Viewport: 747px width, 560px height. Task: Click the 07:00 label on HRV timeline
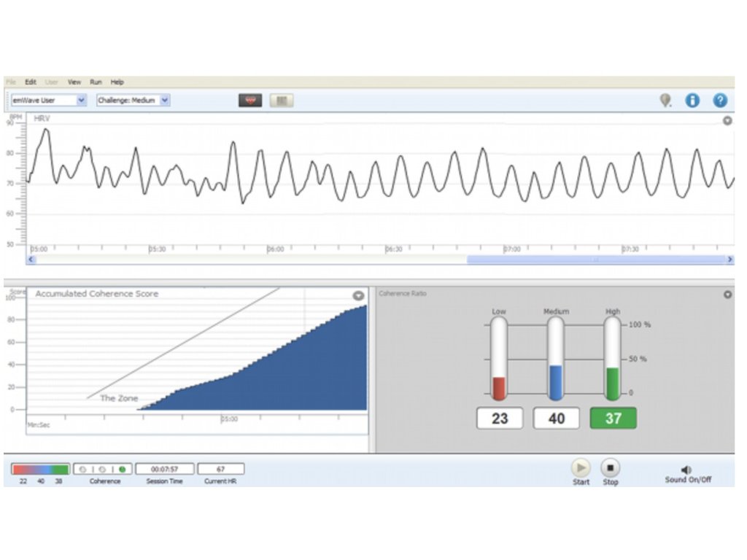coord(512,249)
